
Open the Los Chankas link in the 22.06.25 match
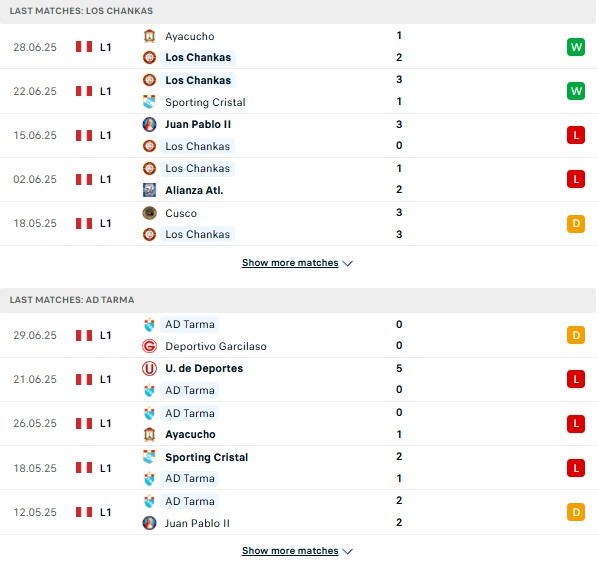click(x=198, y=80)
